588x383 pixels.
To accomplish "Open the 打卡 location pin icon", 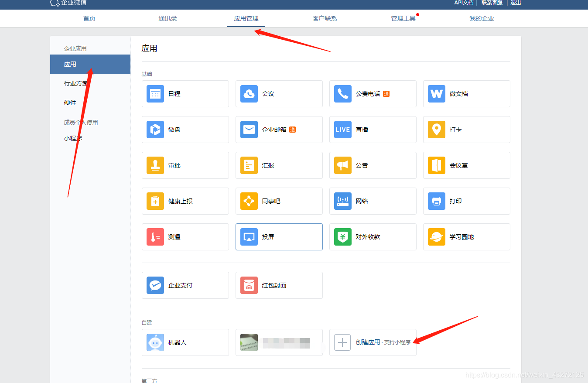I will (x=437, y=130).
